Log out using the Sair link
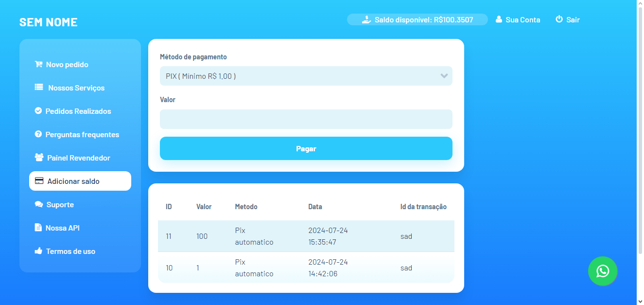The height and width of the screenshot is (305, 644). [x=568, y=20]
